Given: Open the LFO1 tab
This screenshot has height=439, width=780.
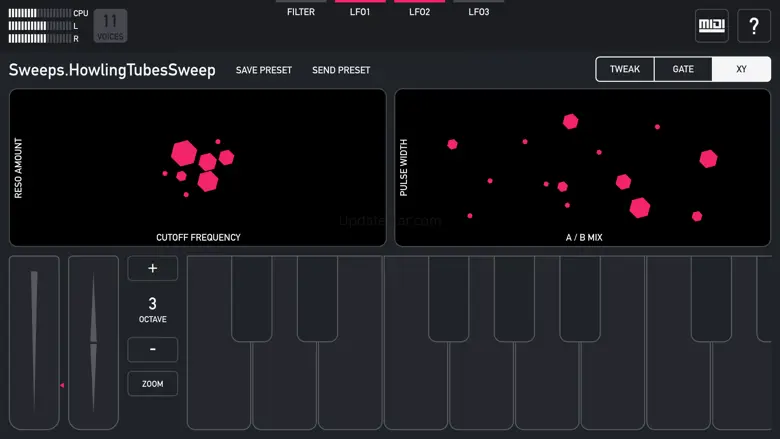Looking at the screenshot, I should point(360,9).
